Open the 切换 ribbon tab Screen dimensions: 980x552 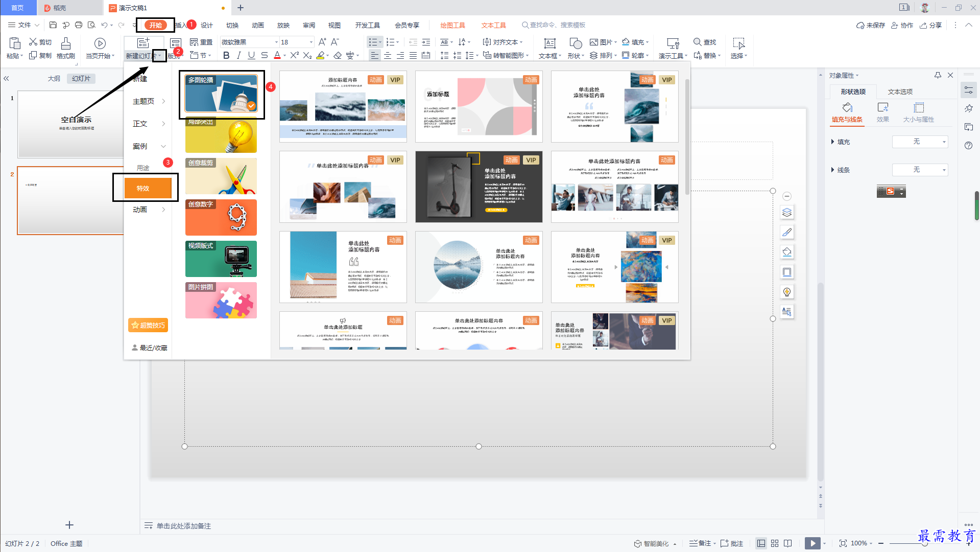click(x=232, y=25)
